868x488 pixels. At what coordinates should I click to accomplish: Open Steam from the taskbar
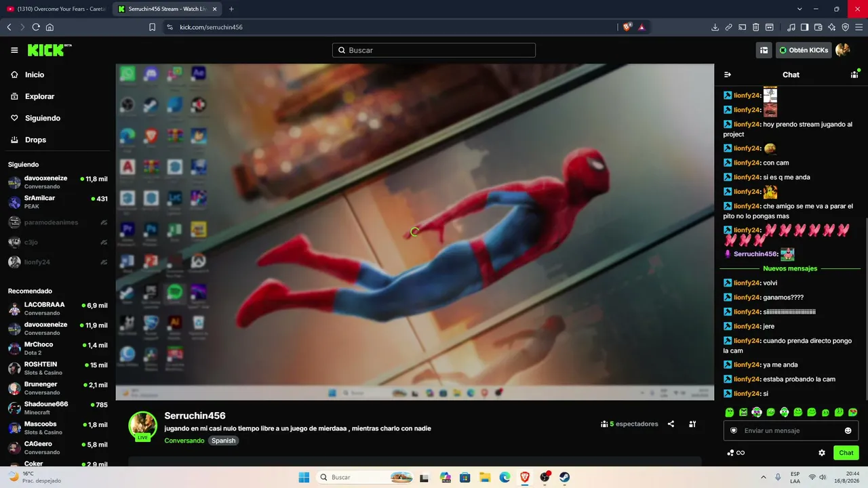pyautogui.click(x=564, y=477)
